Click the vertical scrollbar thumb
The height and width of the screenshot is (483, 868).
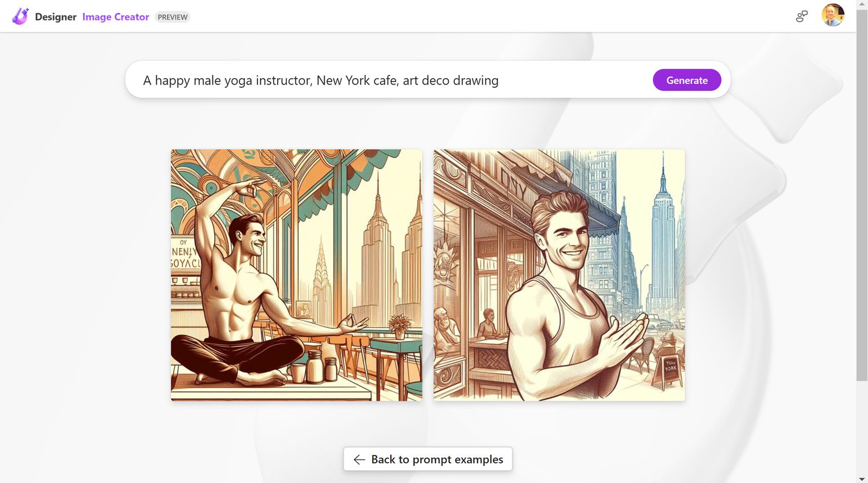coord(862,194)
